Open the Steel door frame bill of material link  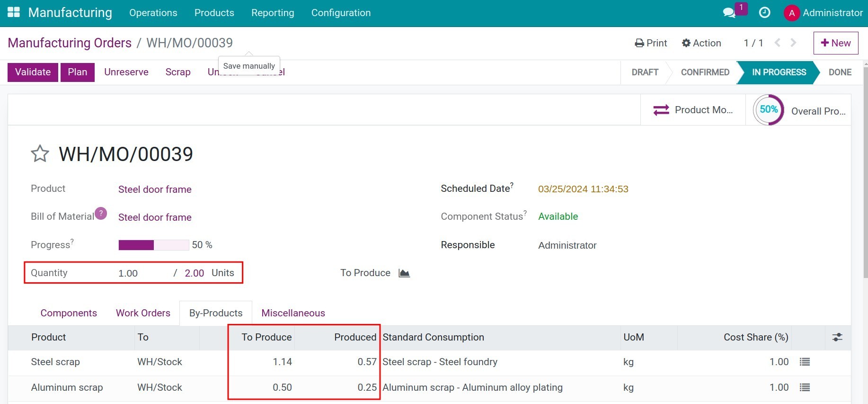[155, 217]
